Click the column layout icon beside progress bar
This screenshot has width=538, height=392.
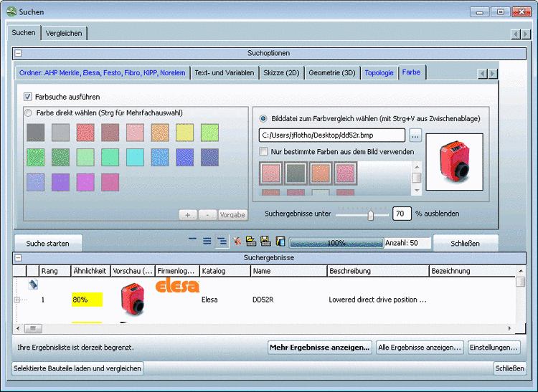click(x=280, y=242)
